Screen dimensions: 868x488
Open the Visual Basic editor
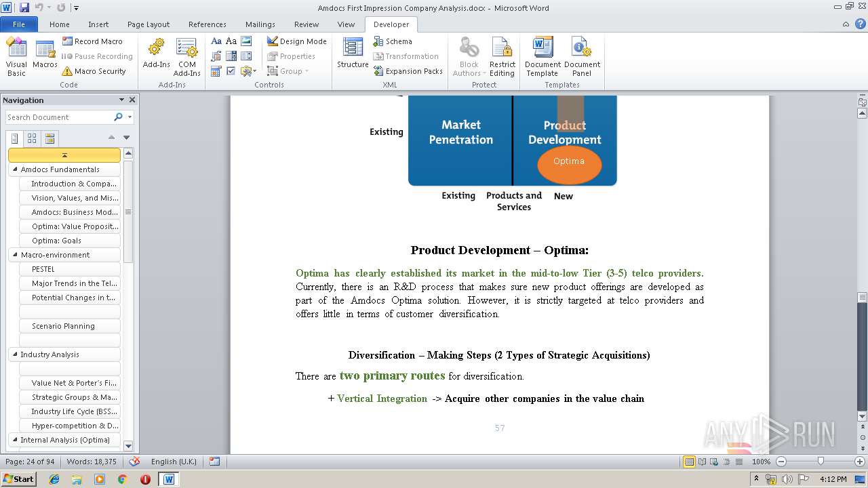[16, 57]
